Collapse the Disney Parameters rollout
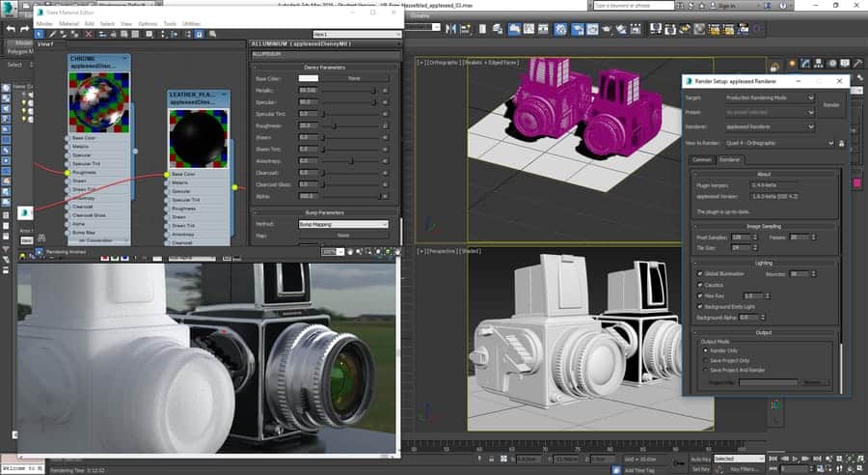Viewport: 868px width, 475px height. coord(324,67)
